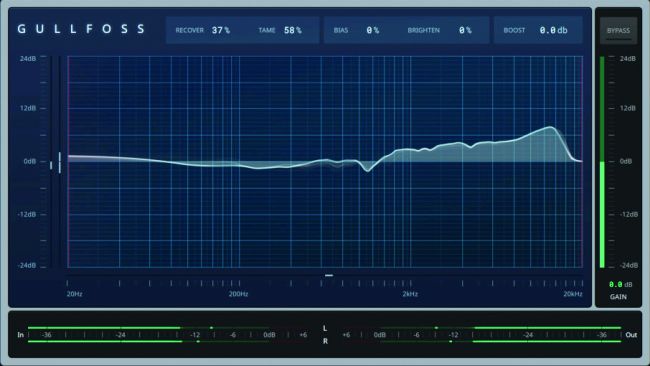Adjust the BIAS 0% value
The image size is (650, 366).
tap(372, 30)
